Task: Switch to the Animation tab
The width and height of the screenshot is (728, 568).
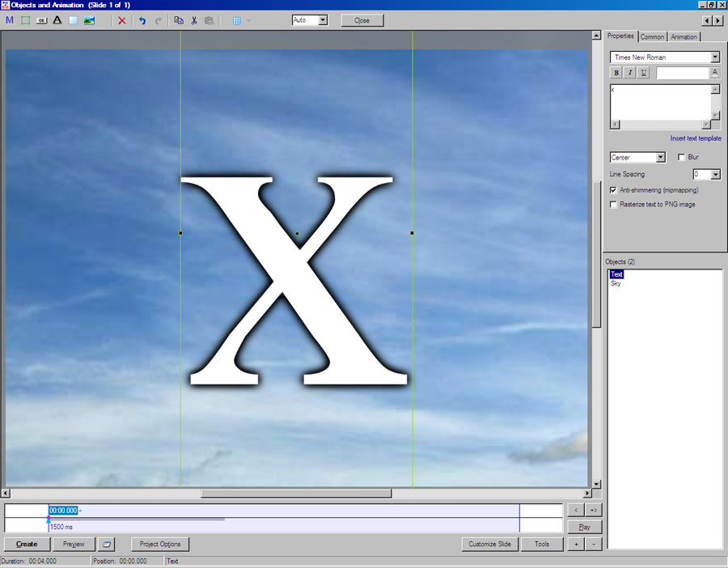Action: pos(684,36)
